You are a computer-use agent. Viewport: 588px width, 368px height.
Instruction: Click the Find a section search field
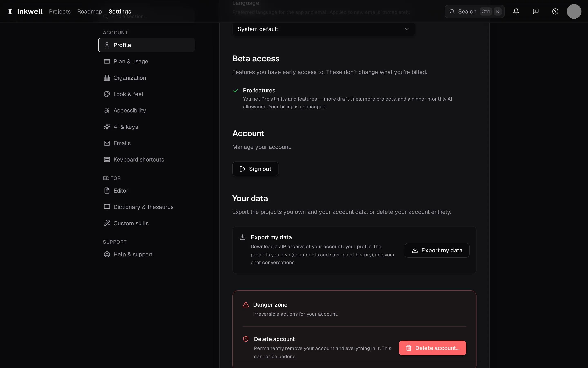(x=147, y=16)
